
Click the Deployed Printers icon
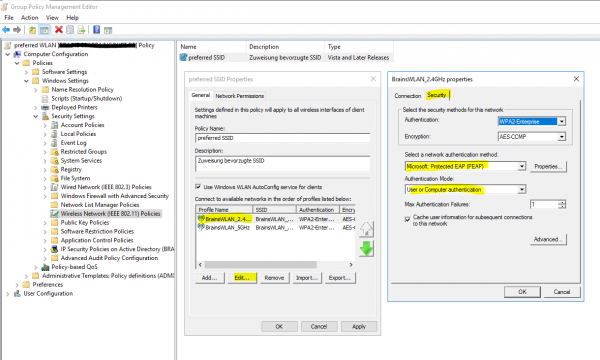pos(46,108)
